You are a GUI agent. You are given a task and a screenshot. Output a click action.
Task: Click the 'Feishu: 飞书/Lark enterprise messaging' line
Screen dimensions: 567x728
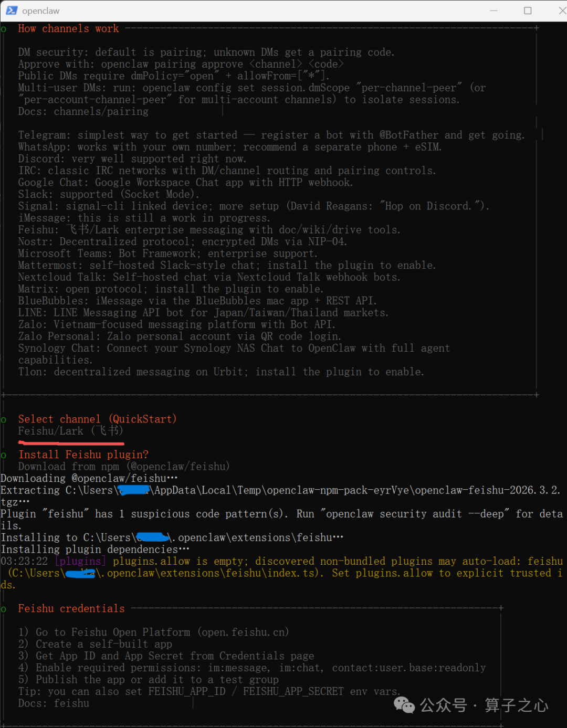209,230
